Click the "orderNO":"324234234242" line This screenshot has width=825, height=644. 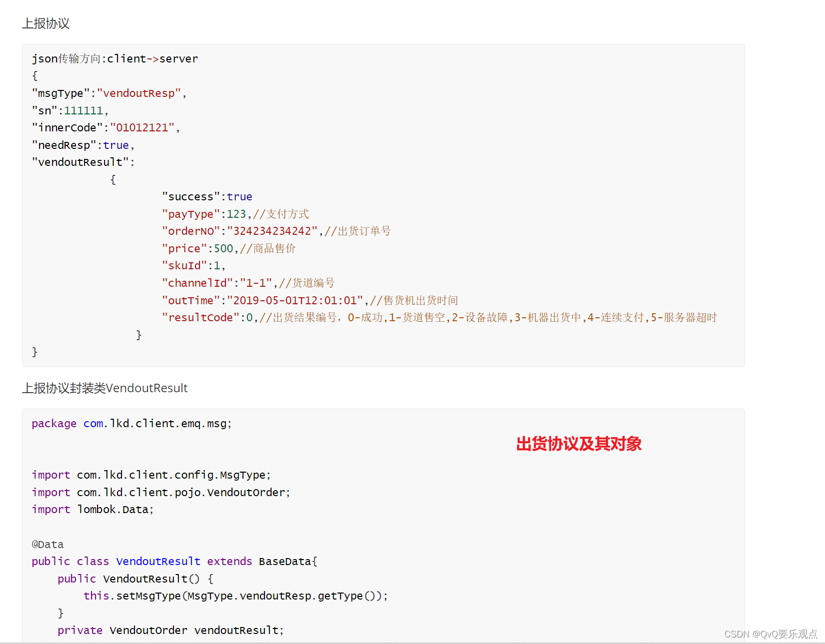pos(276,231)
